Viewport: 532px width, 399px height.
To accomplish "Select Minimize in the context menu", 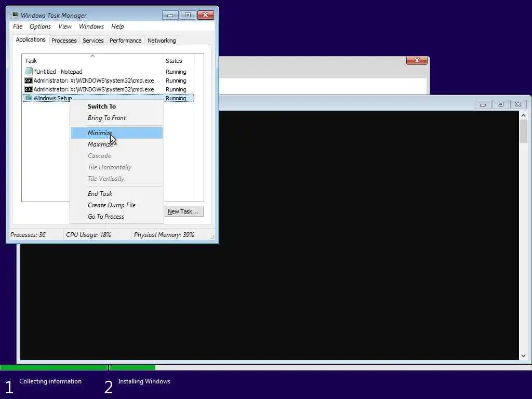I will pos(117,133).
